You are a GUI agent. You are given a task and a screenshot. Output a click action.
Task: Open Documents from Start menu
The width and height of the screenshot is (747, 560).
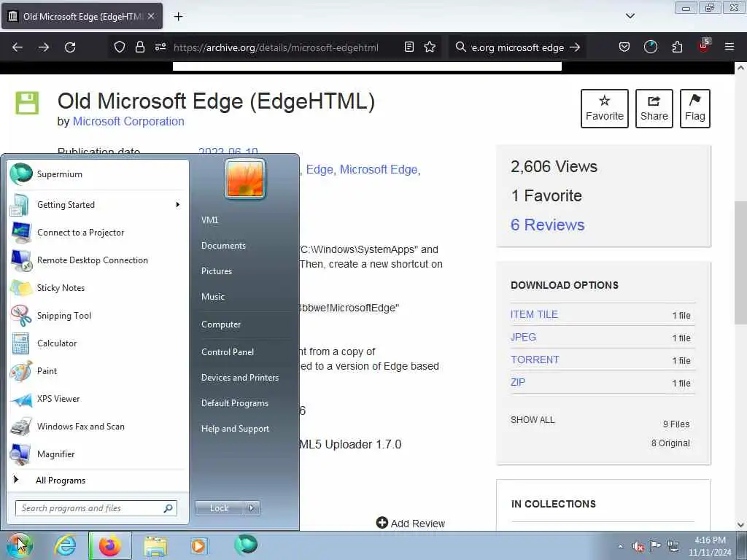(x=223, y=246)
